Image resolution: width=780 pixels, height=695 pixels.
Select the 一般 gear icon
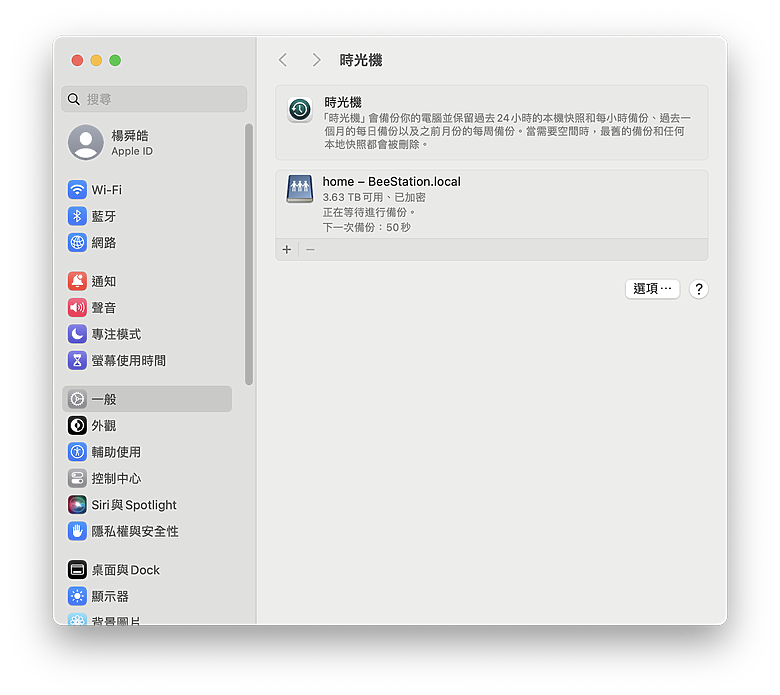(x=77, y=399)
